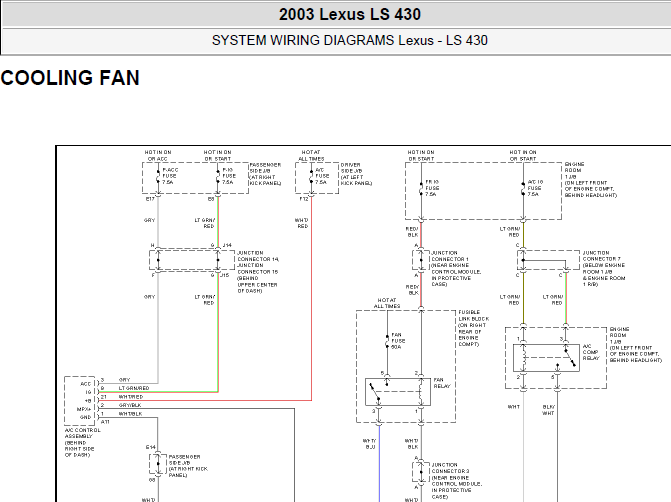
Task: Click the "J14" connector label
Action: tap(227, 245)
